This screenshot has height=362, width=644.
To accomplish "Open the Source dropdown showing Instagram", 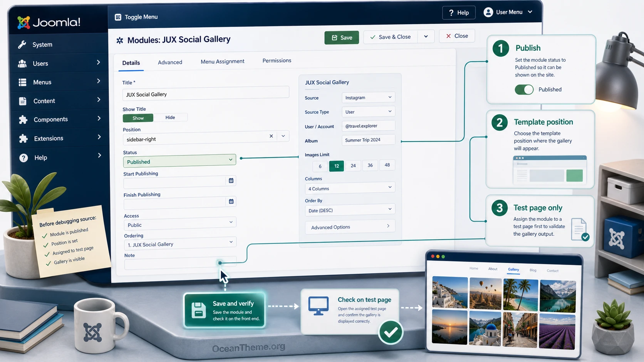I will click(369, 97).
